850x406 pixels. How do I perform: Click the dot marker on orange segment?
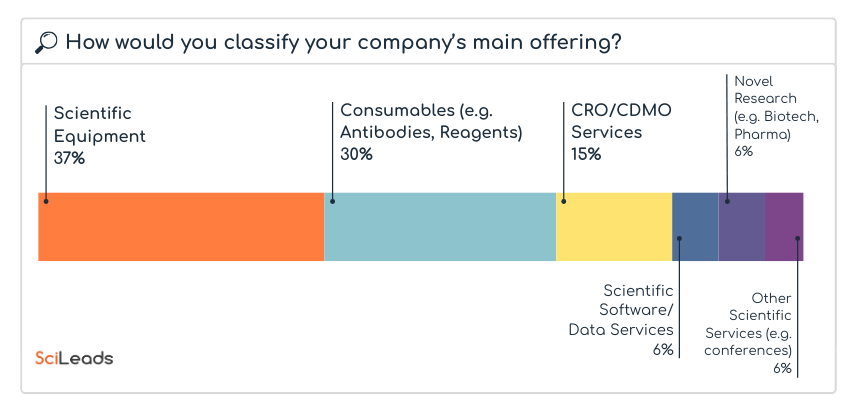(x=45, y=201)
